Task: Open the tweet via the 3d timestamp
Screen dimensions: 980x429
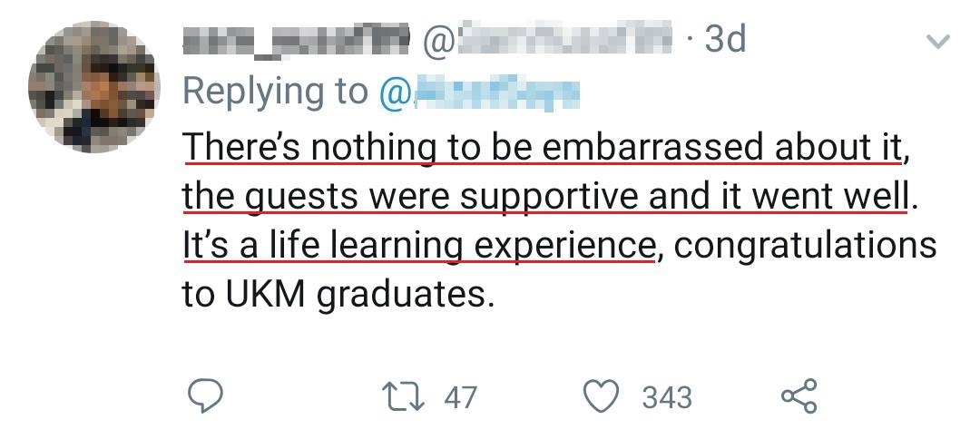Action: click(x=725, y=40)
